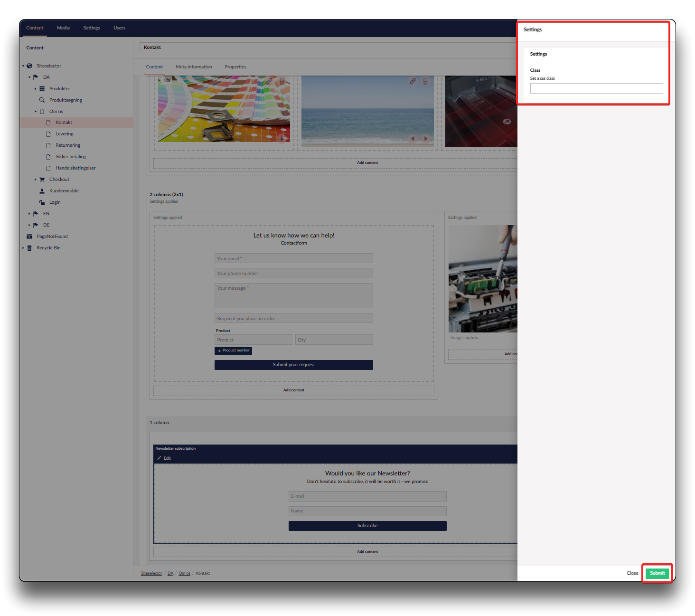The width and height of the screenshot is (695, 616).
Task: Click the shopping cart icon beside Checkout
Action: point(42,180)
